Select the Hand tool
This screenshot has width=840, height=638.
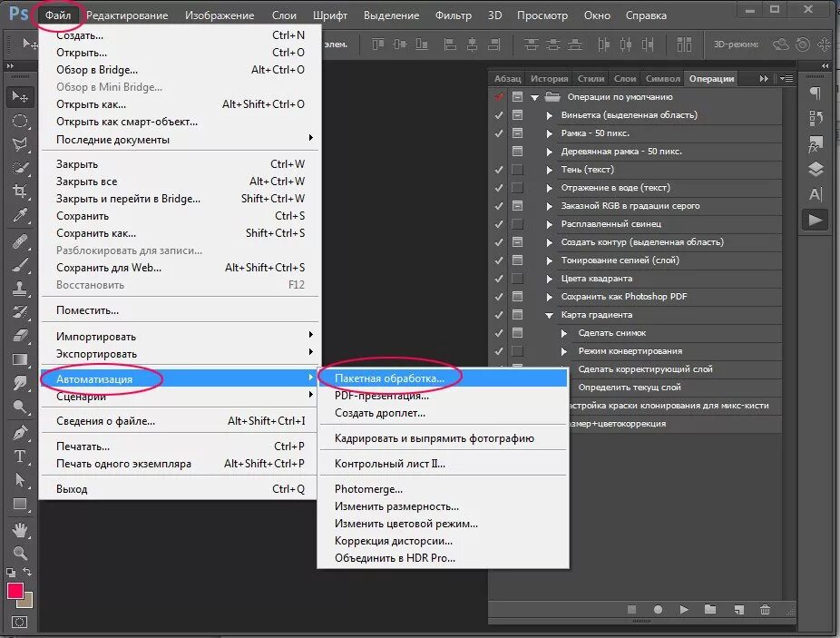tap(20, 530)
